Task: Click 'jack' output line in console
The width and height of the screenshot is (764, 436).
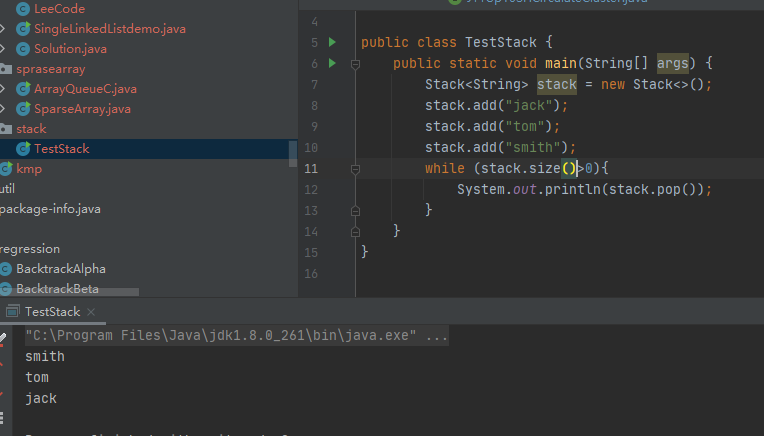Action: point(41,398)
